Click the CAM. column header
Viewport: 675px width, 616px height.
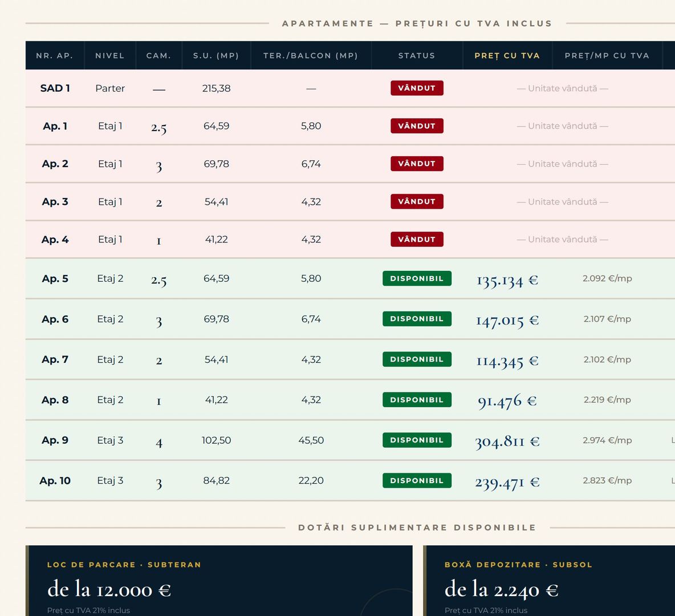[x=159, y=55]
